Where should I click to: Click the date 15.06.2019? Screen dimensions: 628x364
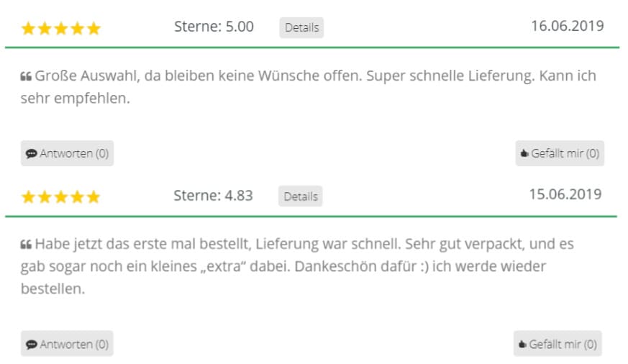point(565,194)
